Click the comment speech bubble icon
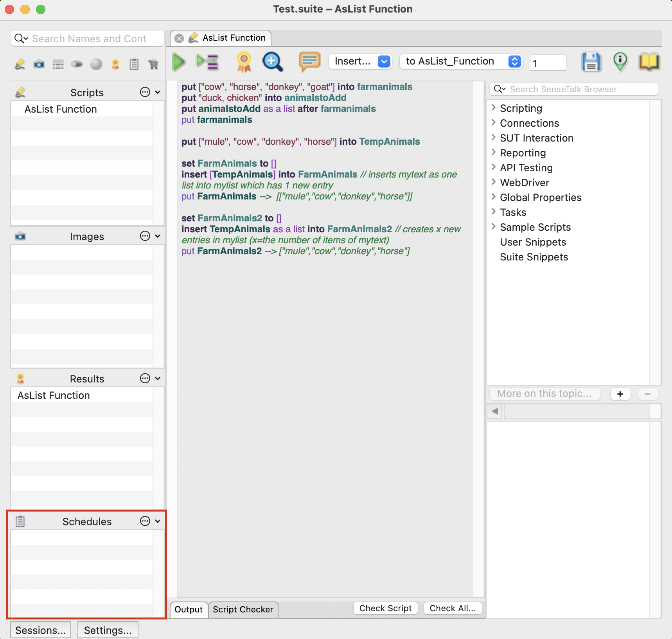This screenshot has width=672, height=639. coord(309,62)
